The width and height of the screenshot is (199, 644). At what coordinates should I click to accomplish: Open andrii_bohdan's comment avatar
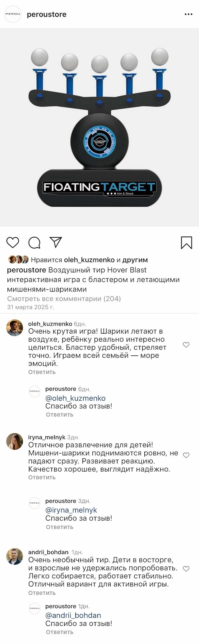point(15,556)
